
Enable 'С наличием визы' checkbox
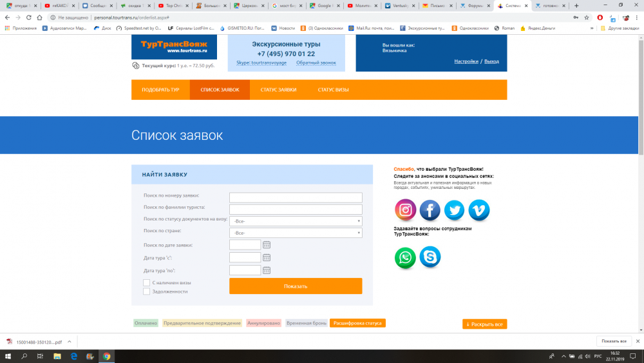(147, 282)
